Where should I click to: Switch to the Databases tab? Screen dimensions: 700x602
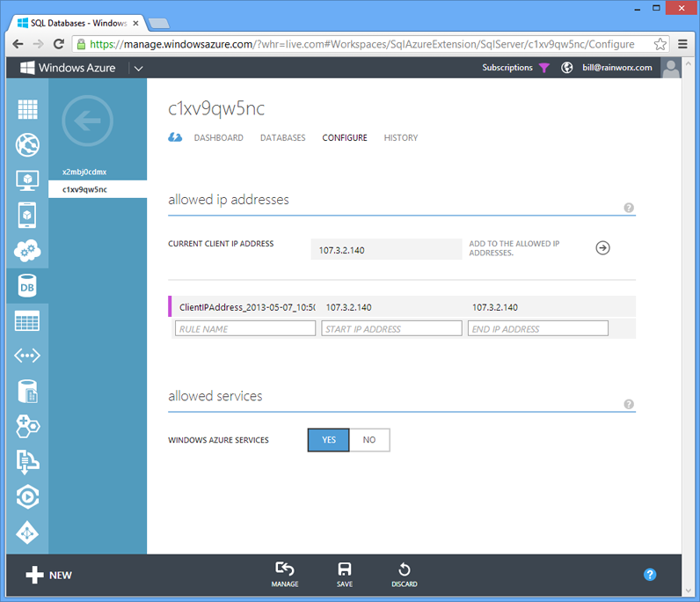282,137
